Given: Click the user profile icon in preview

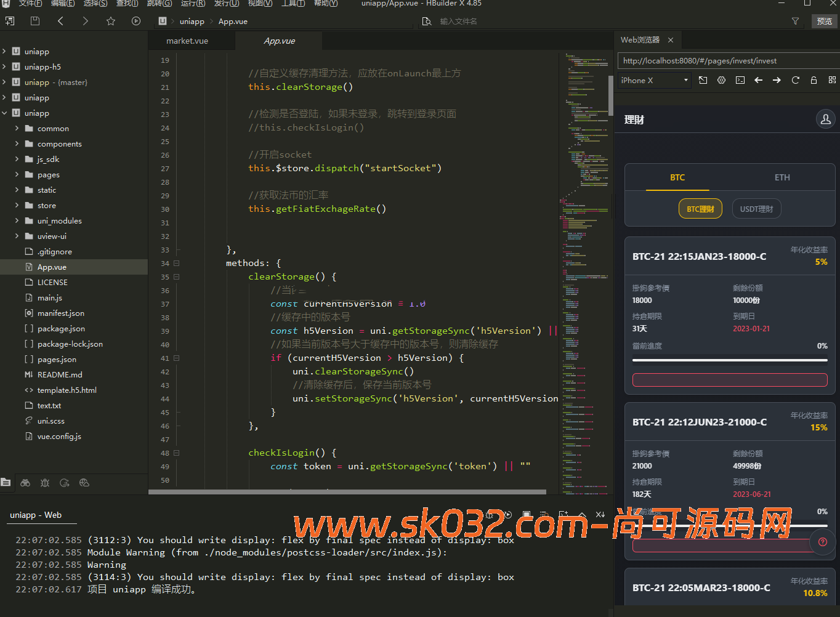Looking at the screenshot, I should click(x=825, y=119).
